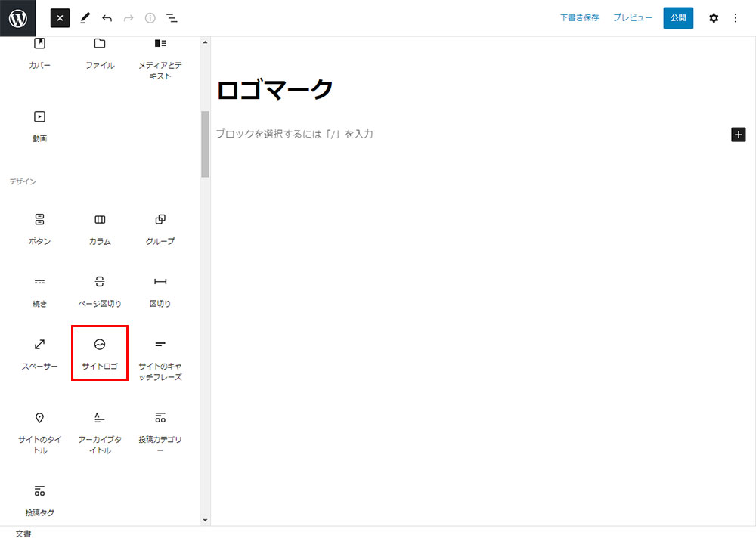
Task: Add a ボタン block
Action: (39, 228)
